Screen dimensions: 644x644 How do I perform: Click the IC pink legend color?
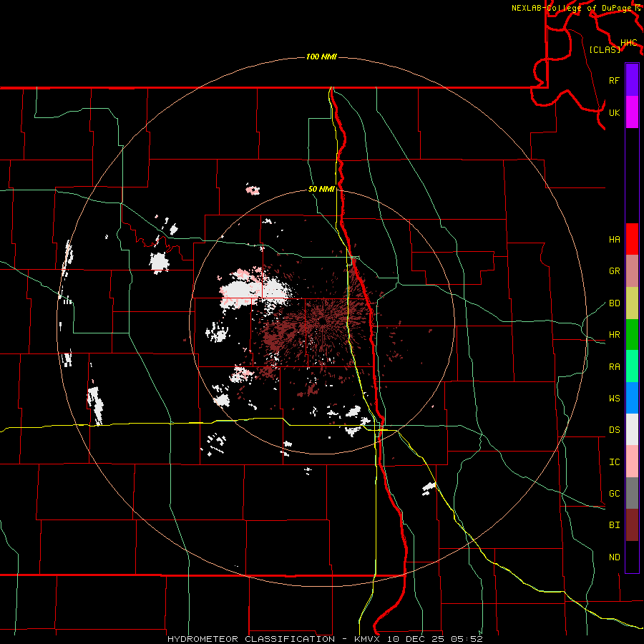click(632, 462)
